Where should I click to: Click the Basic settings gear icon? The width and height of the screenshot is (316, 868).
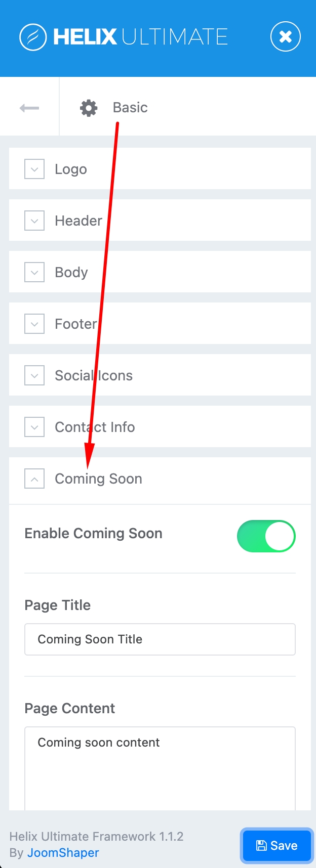pos(89,108)
